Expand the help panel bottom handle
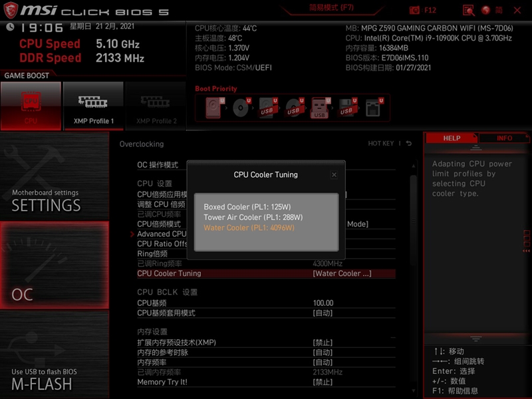Image resolution: width=532 pixels, height=399 pixels. click(475, 338)
